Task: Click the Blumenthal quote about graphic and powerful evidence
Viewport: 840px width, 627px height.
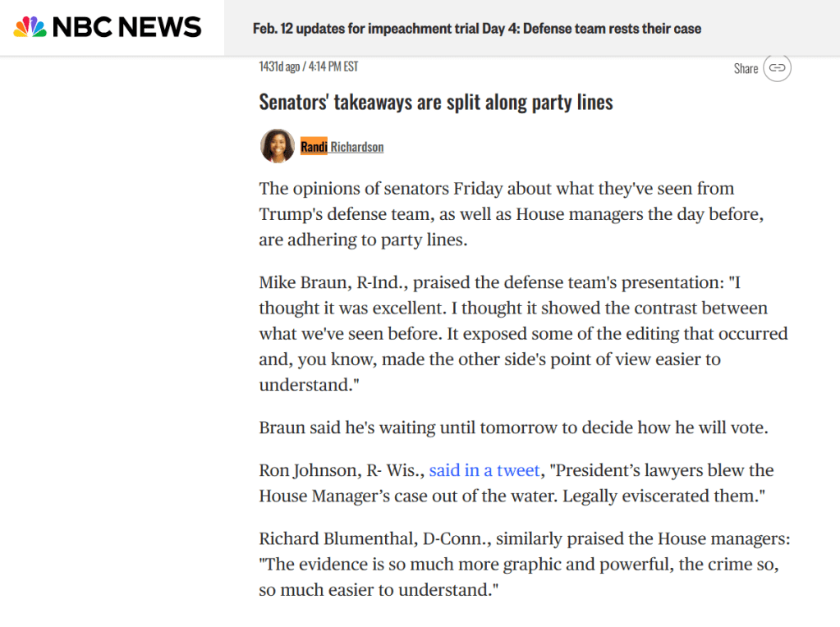Action: [x=517, y=565]
